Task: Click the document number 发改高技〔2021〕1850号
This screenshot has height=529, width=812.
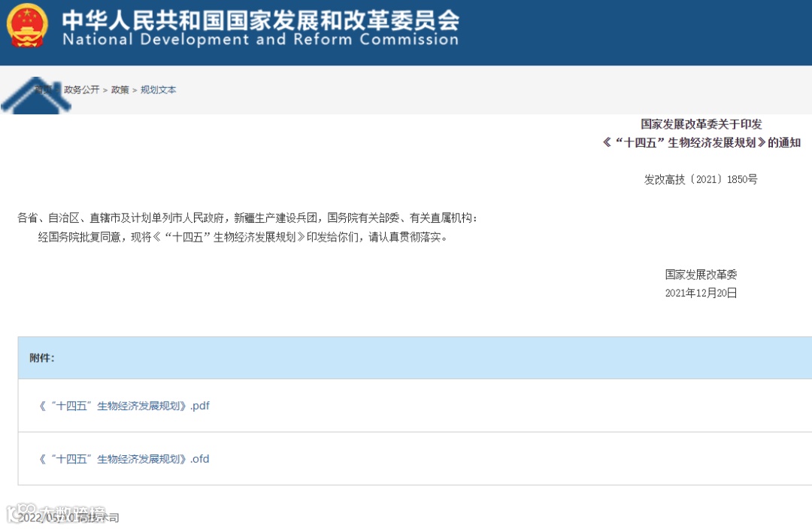Action: pos(701,179)
